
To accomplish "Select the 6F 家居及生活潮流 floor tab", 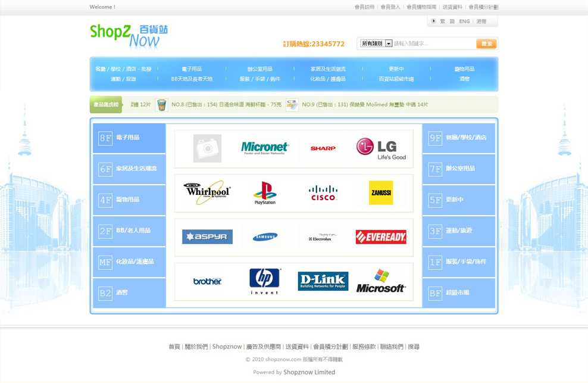I will [x=129, y=169].
